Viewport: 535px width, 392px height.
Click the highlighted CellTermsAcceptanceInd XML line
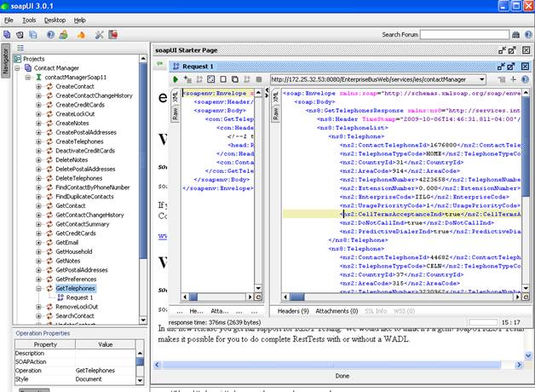pos(402,214)
